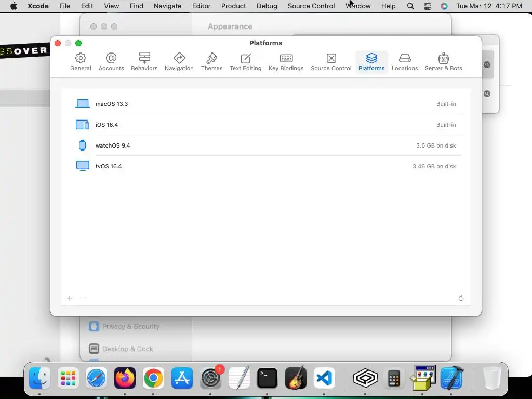Select the watchOS 9.4 platform row
The height and width of the screenshot is (399, 532).
[265, 145]
